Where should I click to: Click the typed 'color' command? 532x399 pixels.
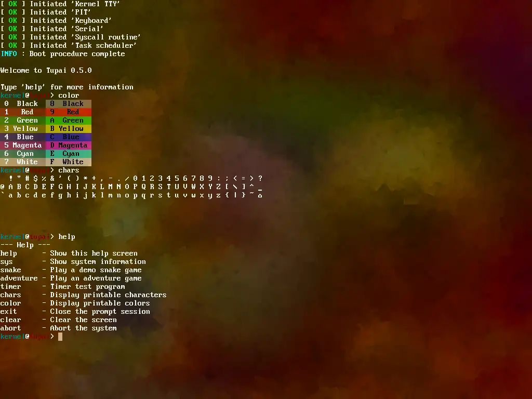point(69,96)
